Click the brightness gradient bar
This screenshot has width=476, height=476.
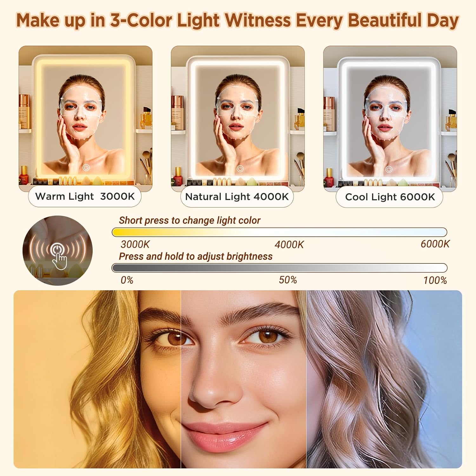[x=280, y=268]
